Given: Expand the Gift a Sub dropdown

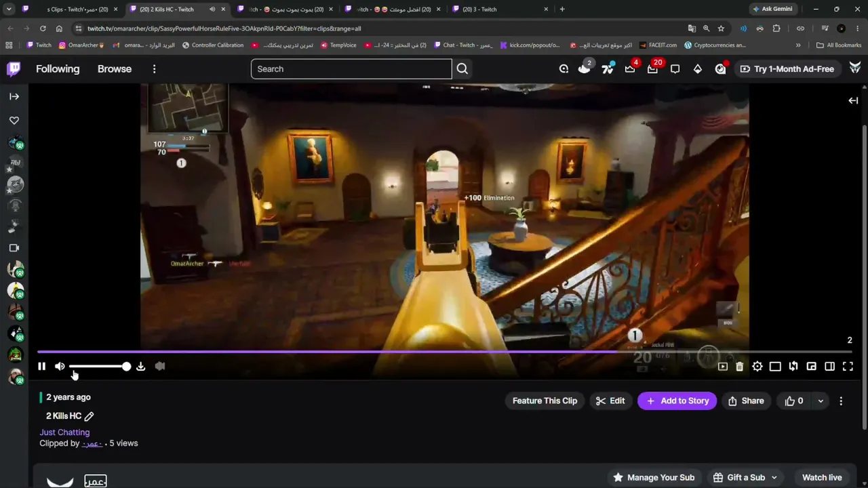Looking at the screenshot, I should point(745,477).
